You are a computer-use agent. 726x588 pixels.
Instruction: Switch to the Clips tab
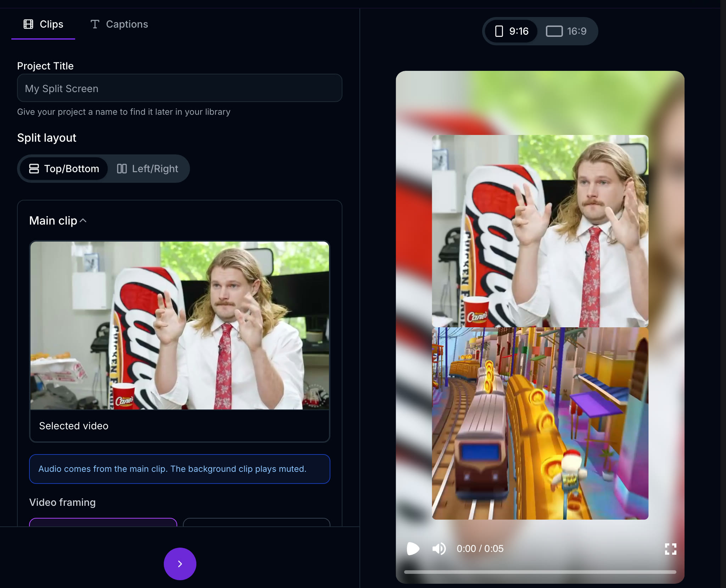(43, 24)
